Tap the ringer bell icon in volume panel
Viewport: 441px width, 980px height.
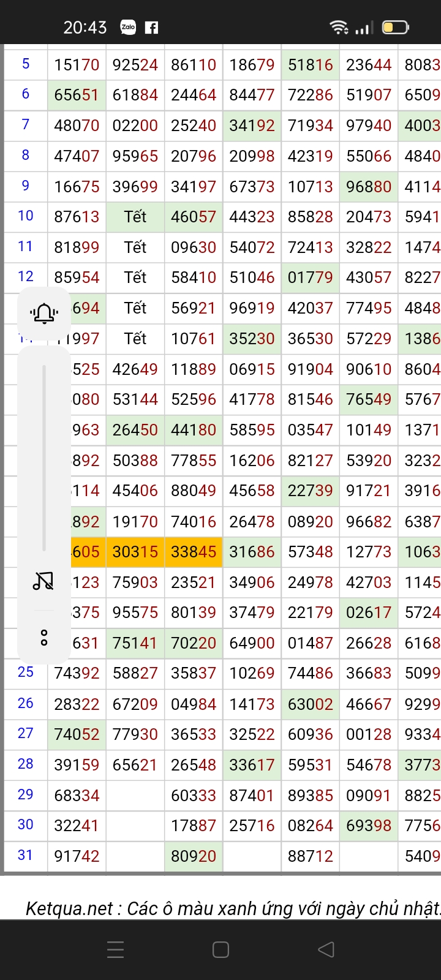pos(44,314)
